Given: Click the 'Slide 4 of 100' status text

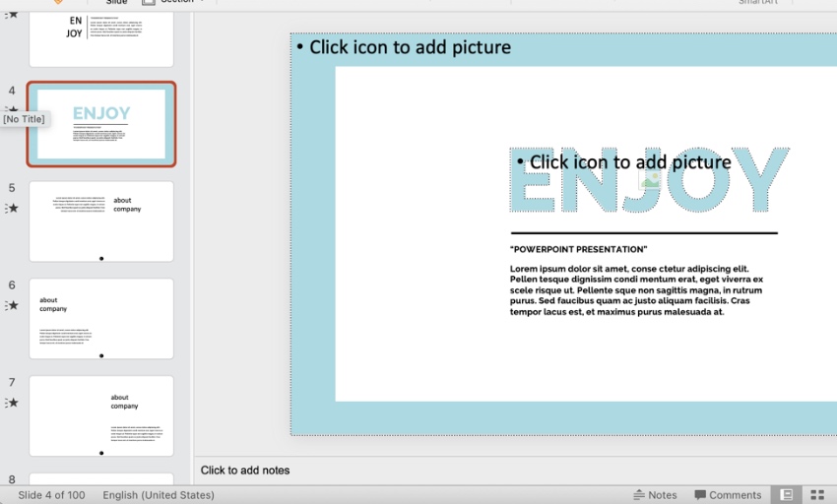Looking at the screenshot, I should (x=51, y=495).
